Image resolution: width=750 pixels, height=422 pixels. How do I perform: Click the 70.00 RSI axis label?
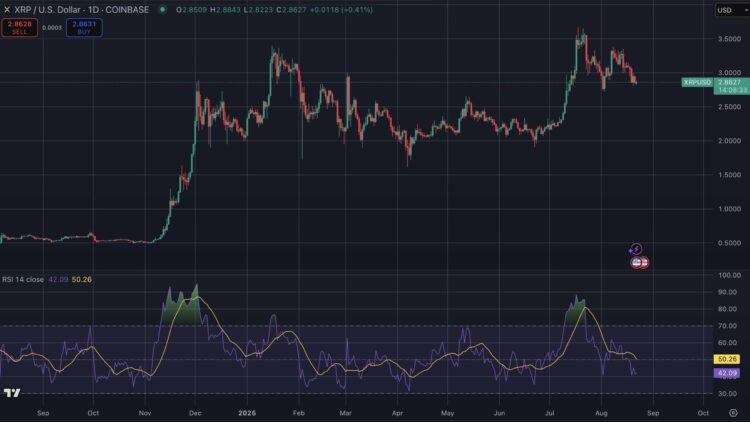point(728,326)
